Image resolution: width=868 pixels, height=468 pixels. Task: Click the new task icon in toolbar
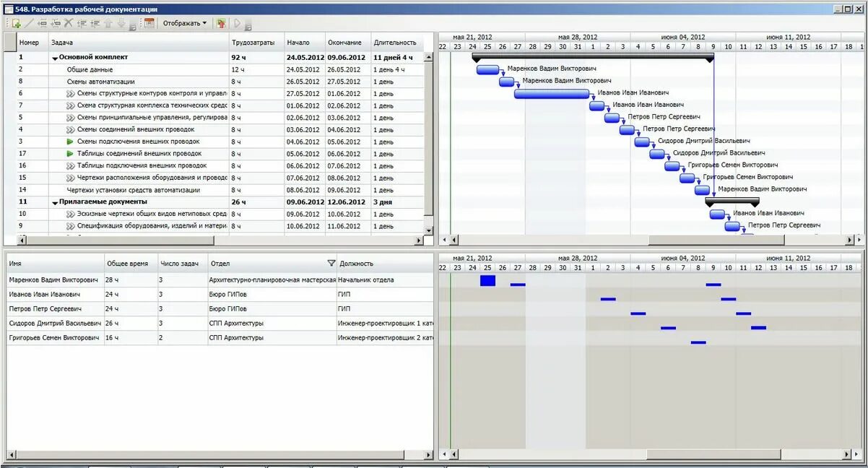click(x=16, y=23)
